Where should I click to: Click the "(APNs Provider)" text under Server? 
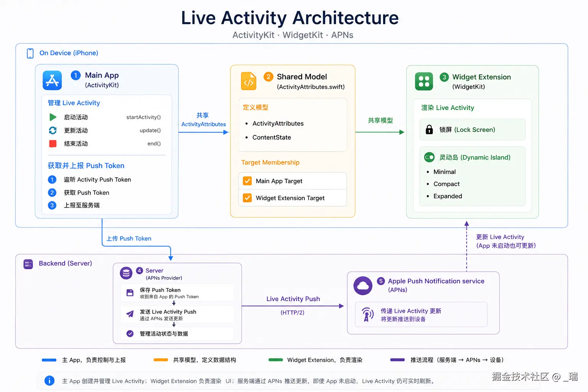tap(164, 278)
